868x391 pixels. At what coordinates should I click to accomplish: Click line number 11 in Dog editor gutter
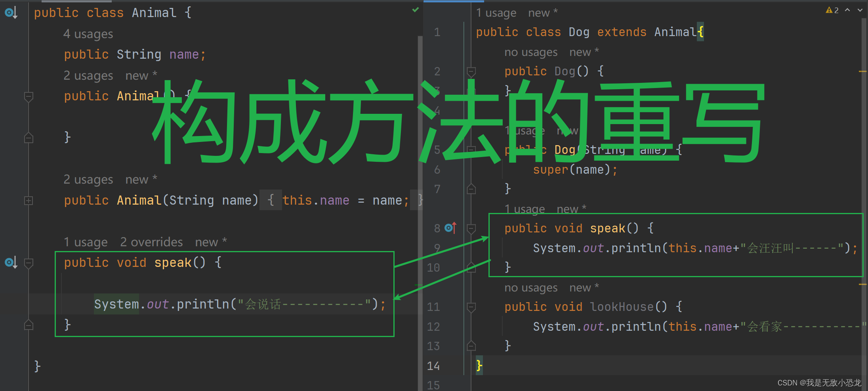433,307
